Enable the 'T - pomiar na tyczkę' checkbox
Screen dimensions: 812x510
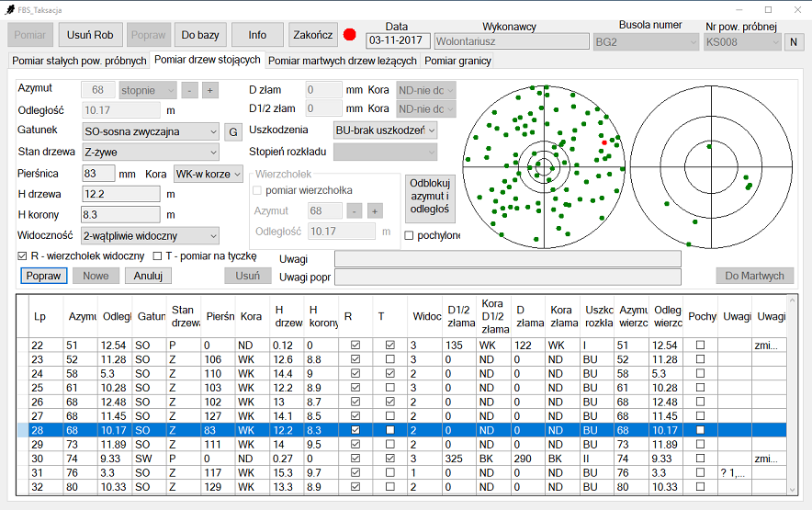[x=158, y=255]
